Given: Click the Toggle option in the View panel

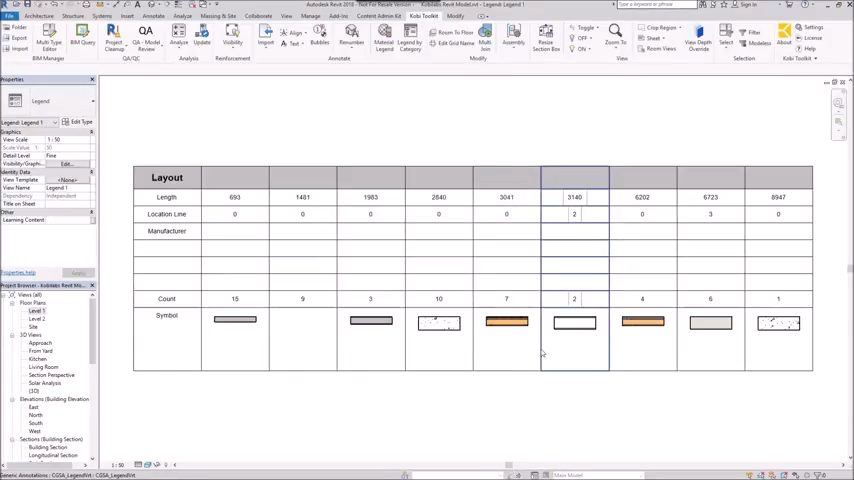Looking at the screenshot, I should coord(585,28).
